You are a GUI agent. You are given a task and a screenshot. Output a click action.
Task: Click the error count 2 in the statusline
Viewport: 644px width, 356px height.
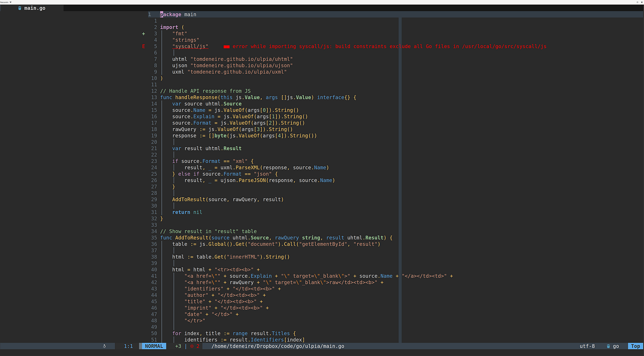pyautogui.click(x=198, y=346)
